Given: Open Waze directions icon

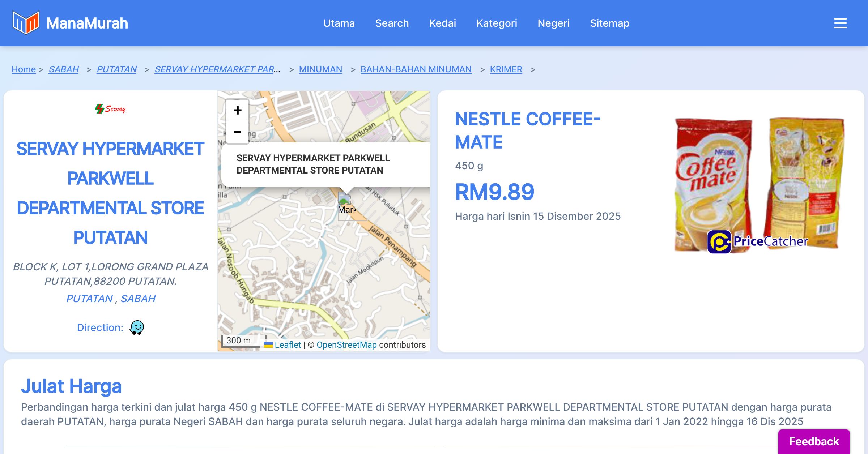Looking at the screenshot, I should [x=137, y=327].
